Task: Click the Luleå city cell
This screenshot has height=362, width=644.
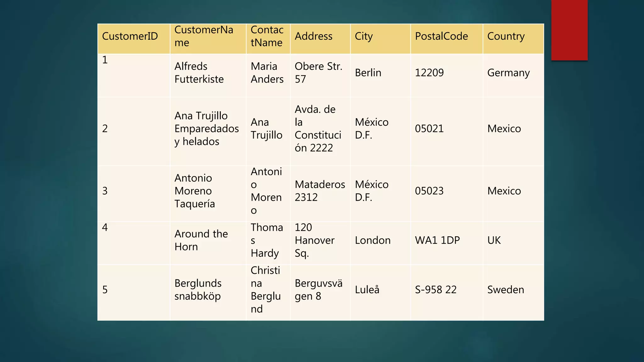Action: pos(380,293)
